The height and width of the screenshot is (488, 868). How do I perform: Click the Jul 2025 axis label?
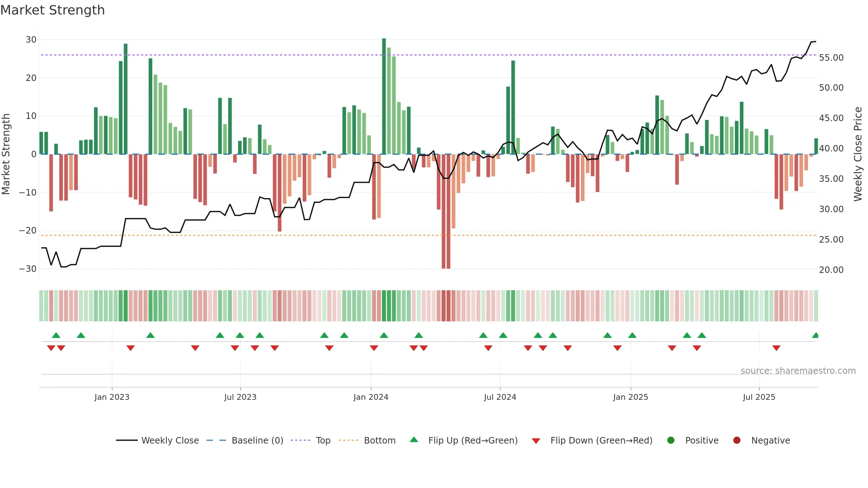[x=759, y=397]
